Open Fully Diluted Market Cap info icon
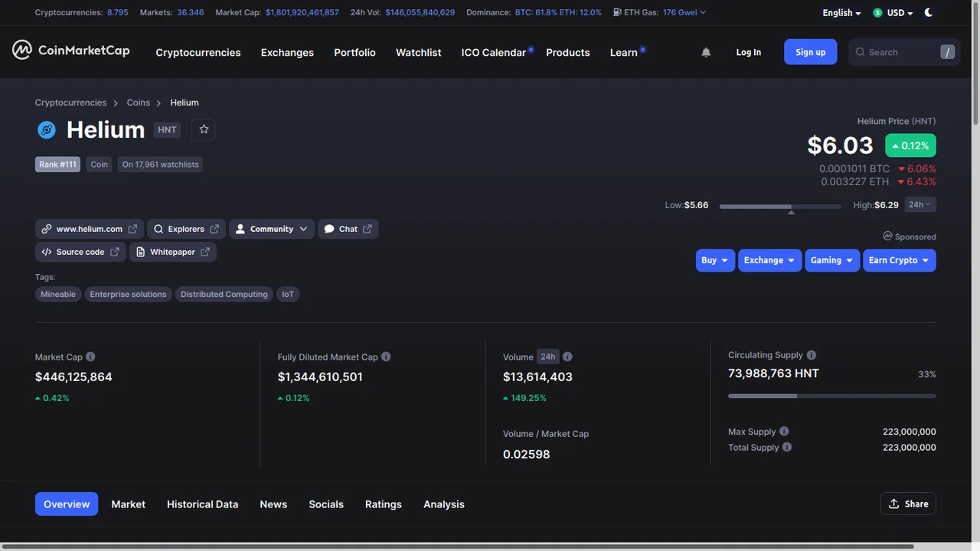Image resolution: width=980 pixels, height=551 pixels. pos(386,357)
